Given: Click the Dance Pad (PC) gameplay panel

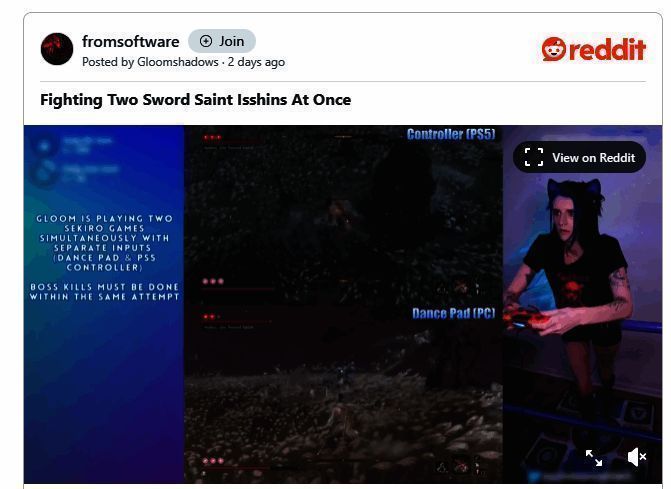Looking at the screenshot, I should coord(343,394).
